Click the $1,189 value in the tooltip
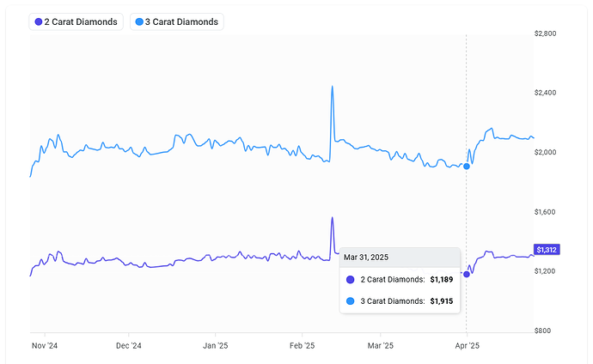This screenshot has width=593, height=364. pos(442,279)
